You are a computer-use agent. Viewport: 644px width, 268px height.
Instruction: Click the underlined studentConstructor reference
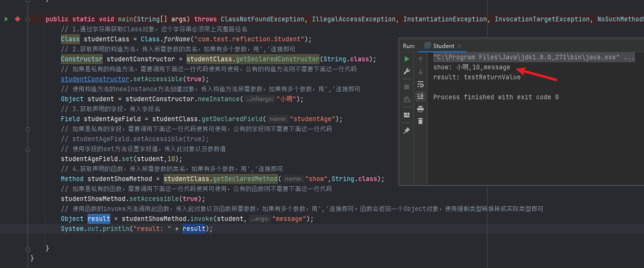(x=95, y=79)
